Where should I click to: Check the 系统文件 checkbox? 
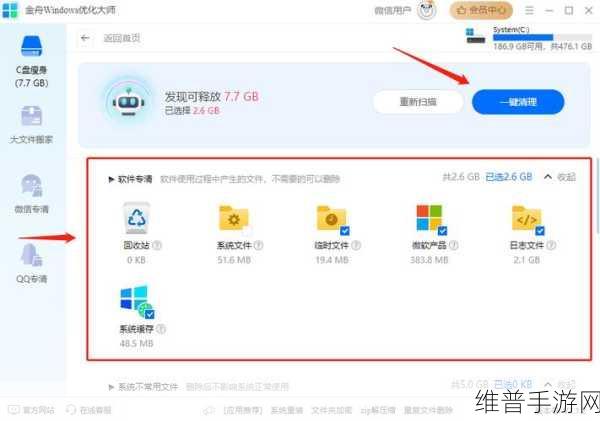(247, 231)
